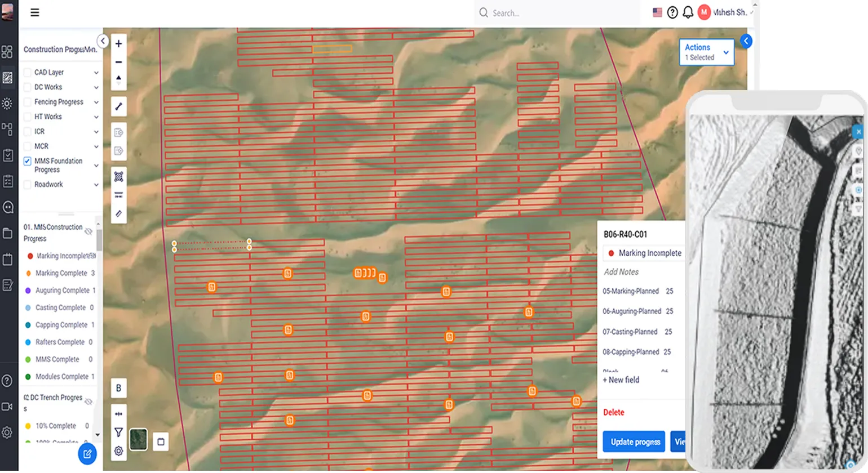Open the help icon in left sidebar
Screen dimensions: 868x473
tap(7, 381)
